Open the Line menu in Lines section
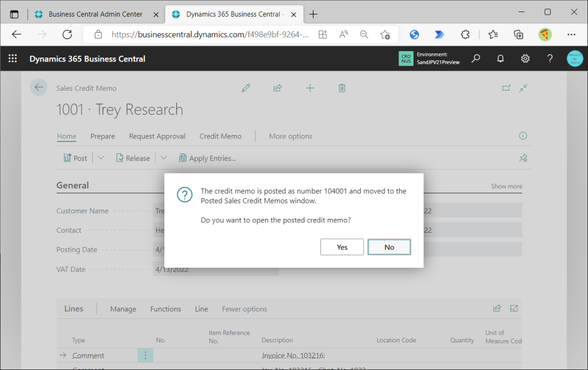 (202, 309)
